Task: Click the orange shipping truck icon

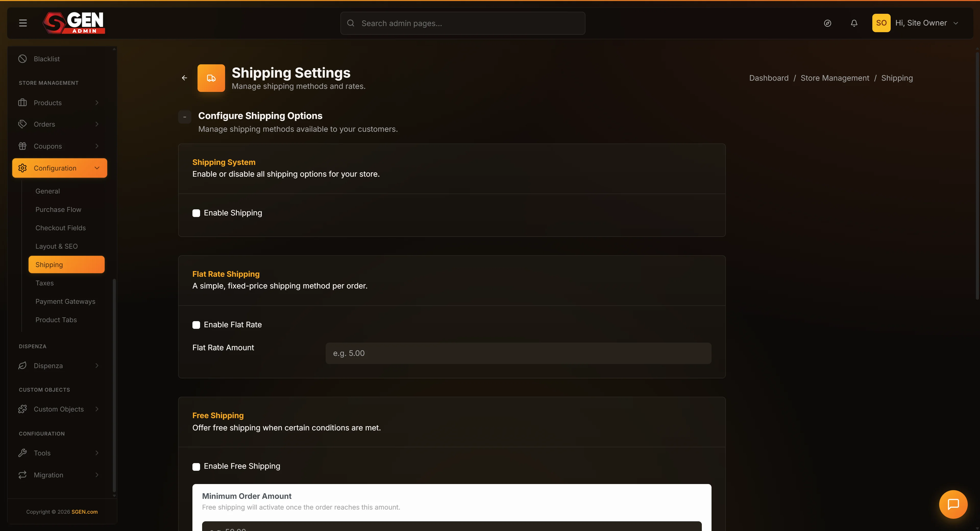Action: [x=211, y=78]
